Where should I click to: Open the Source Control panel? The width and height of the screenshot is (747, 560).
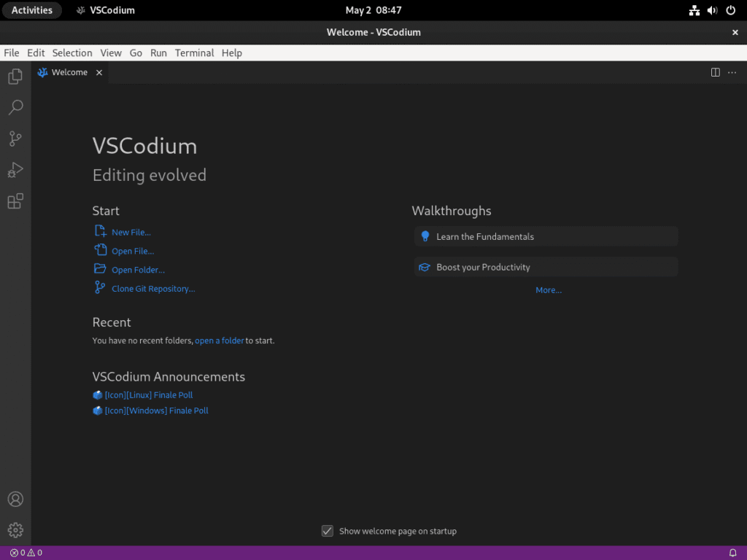click(x=15, y=139)
